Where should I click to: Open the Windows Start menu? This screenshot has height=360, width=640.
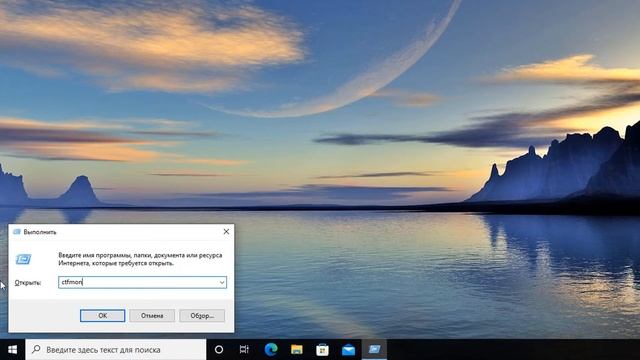tap(12, 350)
